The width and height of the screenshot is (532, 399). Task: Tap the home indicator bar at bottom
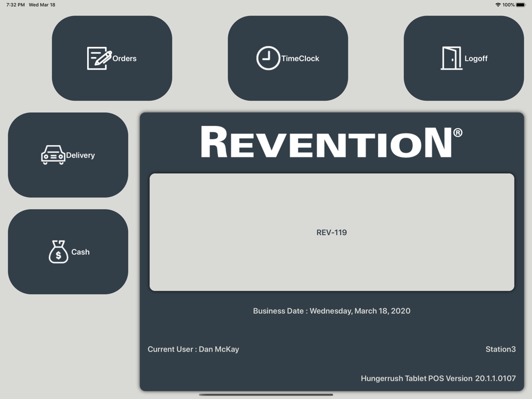pos(266,395)
